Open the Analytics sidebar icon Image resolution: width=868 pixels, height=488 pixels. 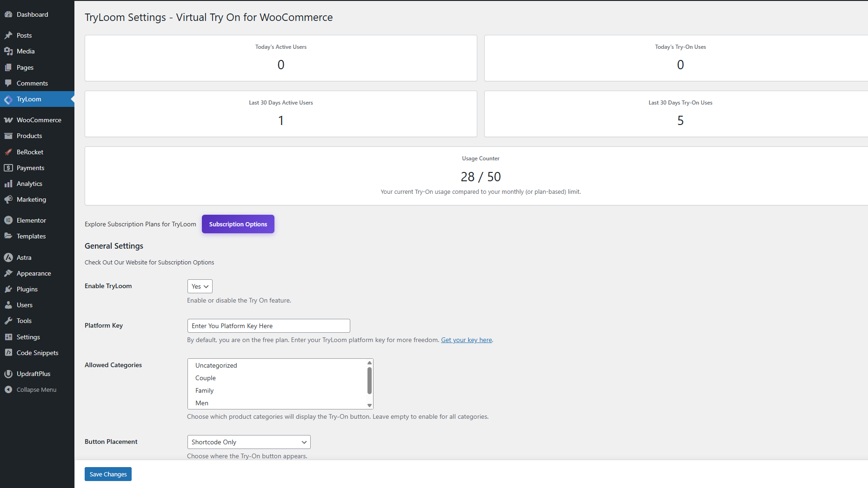point(8,183)
